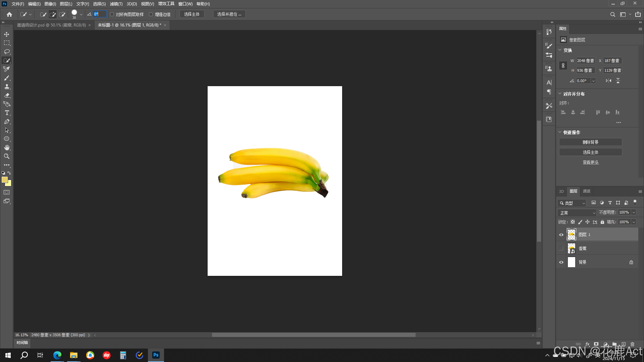
Task: Select the Zoom tool
Action: click(x=7, y=156)
